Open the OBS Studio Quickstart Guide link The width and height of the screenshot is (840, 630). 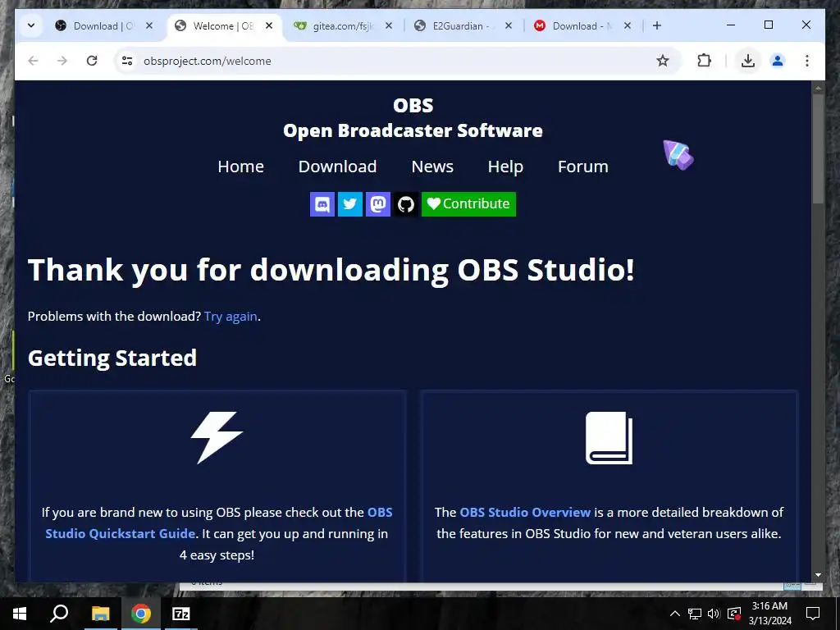(x=218, y=523)
